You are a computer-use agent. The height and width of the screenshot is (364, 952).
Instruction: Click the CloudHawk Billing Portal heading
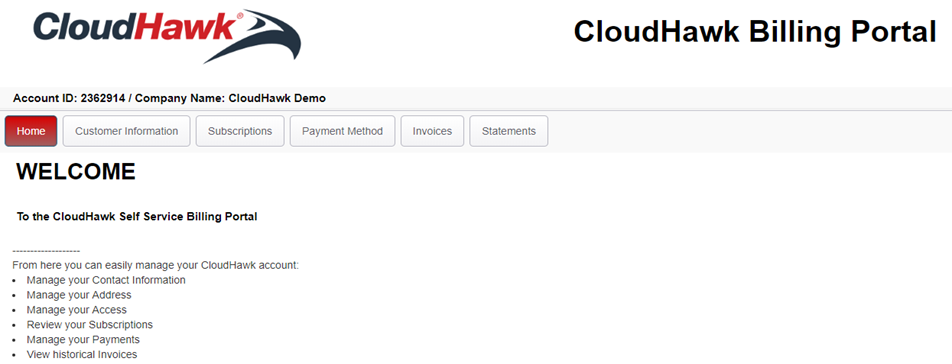(x=755, y=32)
